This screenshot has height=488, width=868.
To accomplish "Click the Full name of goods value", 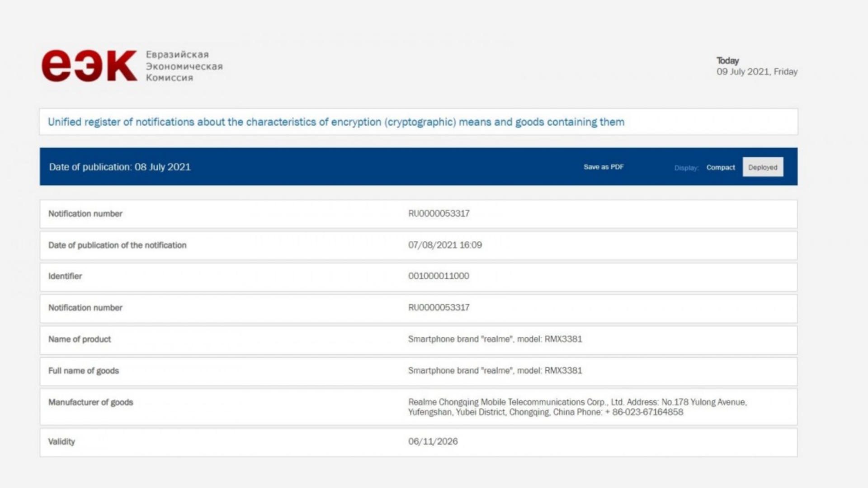I will (495, 371).
